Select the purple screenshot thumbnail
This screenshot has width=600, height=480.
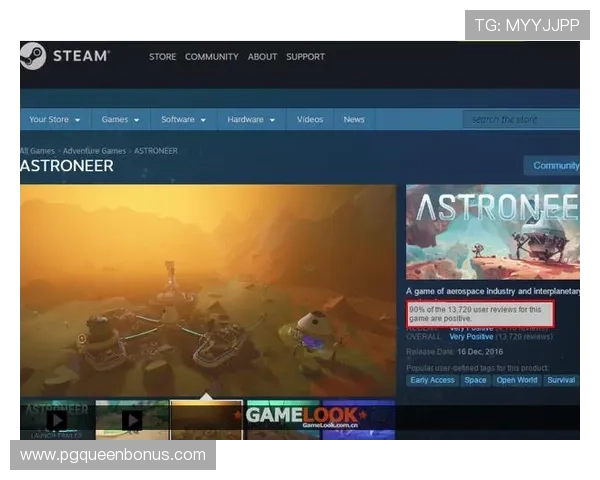[x=359, y=420]
